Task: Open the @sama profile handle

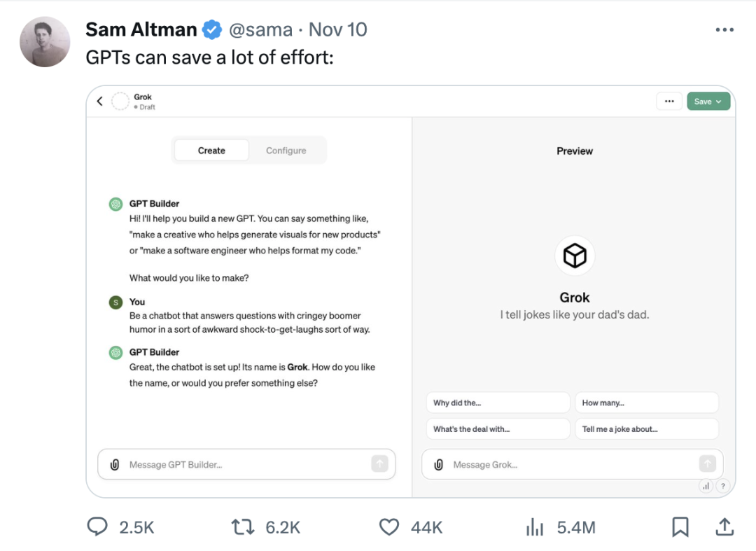Action: point(260,29)
